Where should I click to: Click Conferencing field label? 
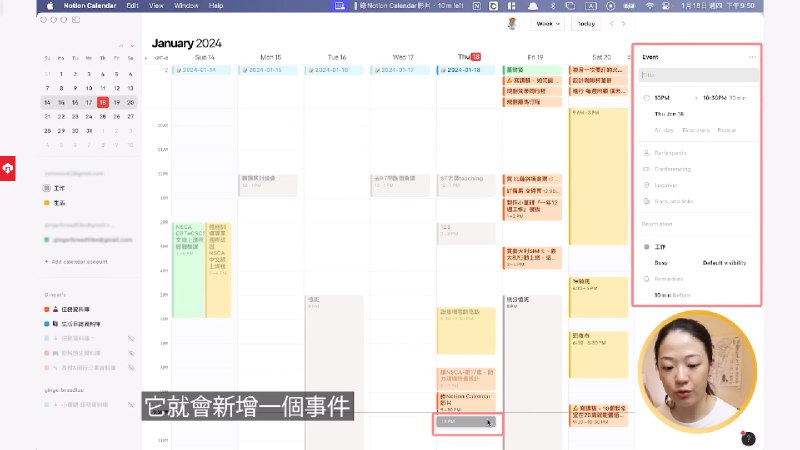tap(672, 169)
